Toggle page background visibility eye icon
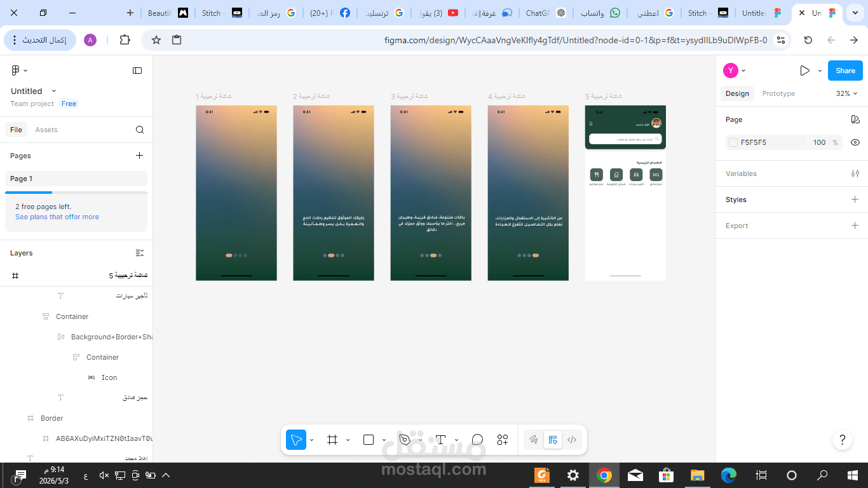This screenshot has width=868, height=488. [855, 142]
